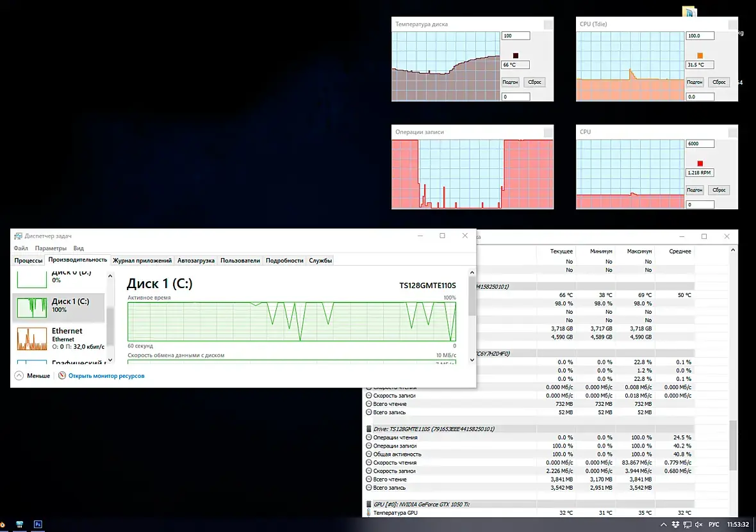
Task: Click Подгон in CPU (Tdie) window
Action: [x=694, y=82]
